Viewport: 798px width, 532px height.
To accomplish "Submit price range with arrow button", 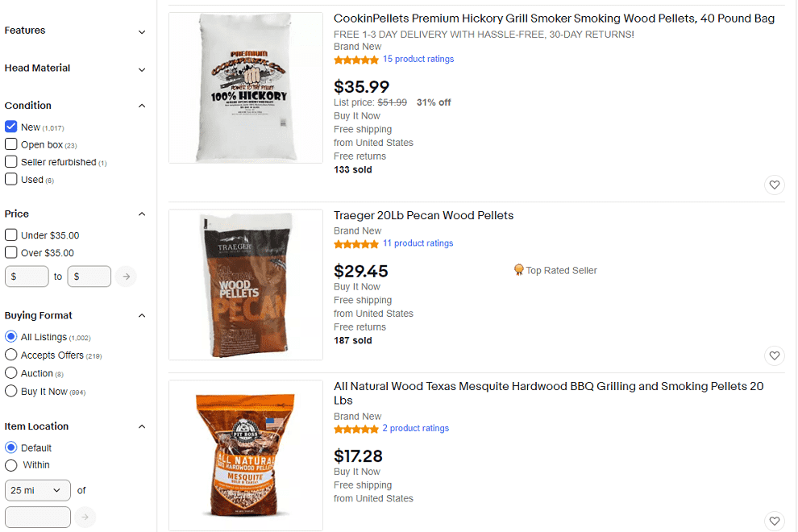I will coord(127,276).
